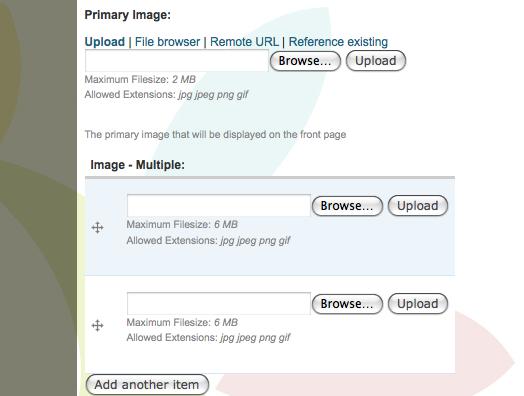This screenshot has height=396, width=524.
Task: Click the drag handle of second image row
Action: coord(98,325)
